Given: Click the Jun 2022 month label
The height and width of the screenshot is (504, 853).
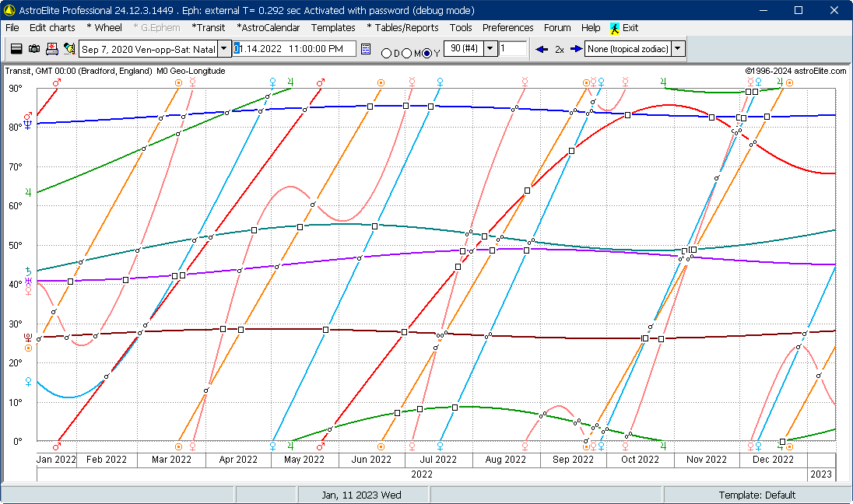Looking at the screenshot, I should click(371, 460).
